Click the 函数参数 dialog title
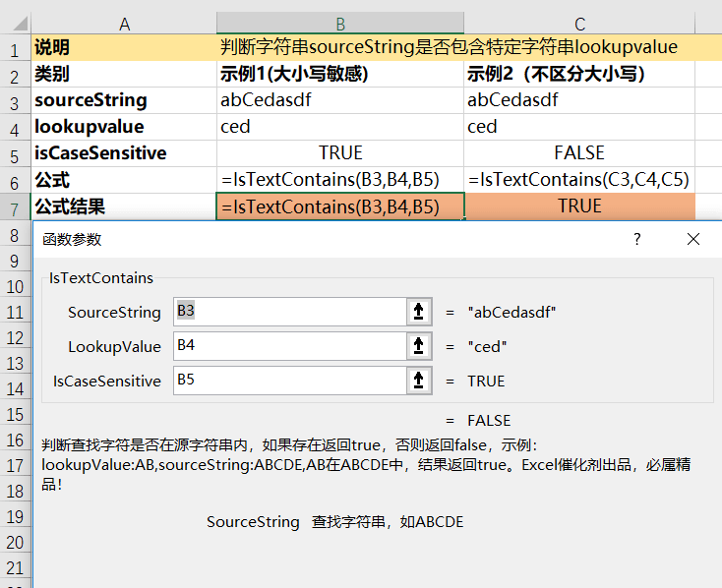 (x=72, y=240)
